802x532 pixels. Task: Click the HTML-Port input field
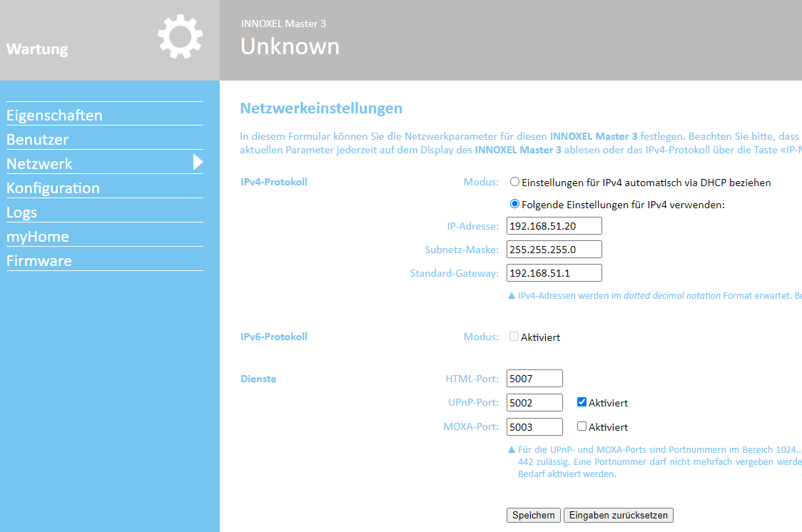pos(534,379)
